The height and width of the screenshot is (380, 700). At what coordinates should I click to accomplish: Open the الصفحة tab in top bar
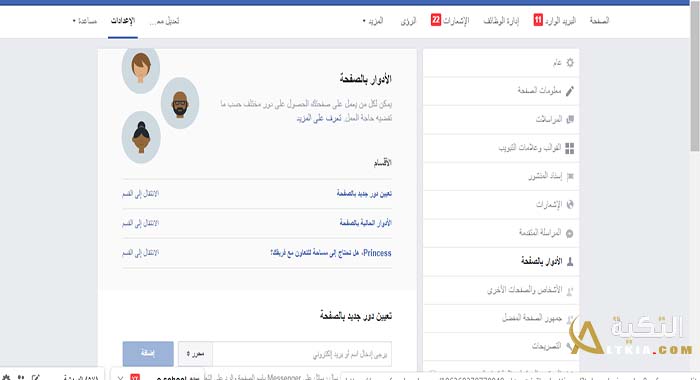(x=599, y=21)
